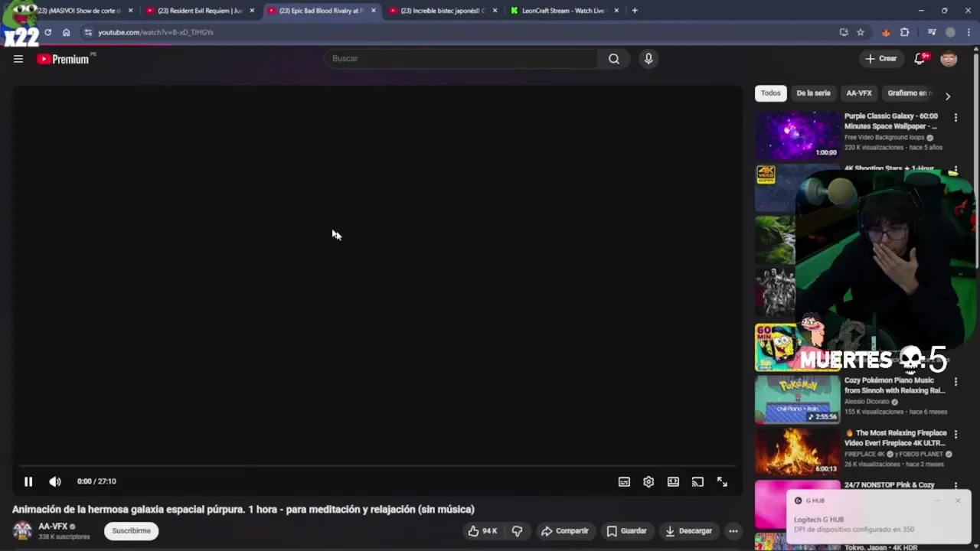The width and height of the screenshot is (980, 551).
Task: Open media control icon in browser toolbar
Action: click(x=932, y=32)
